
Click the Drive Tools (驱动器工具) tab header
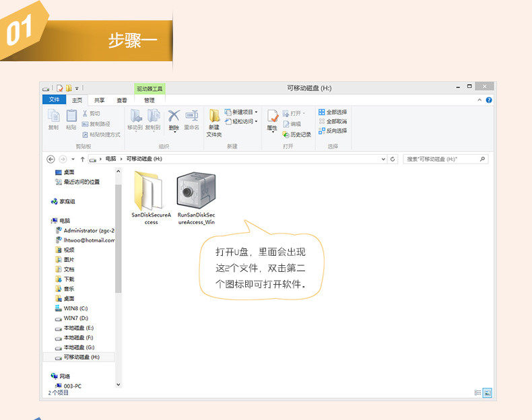click(x=149, y=89)
